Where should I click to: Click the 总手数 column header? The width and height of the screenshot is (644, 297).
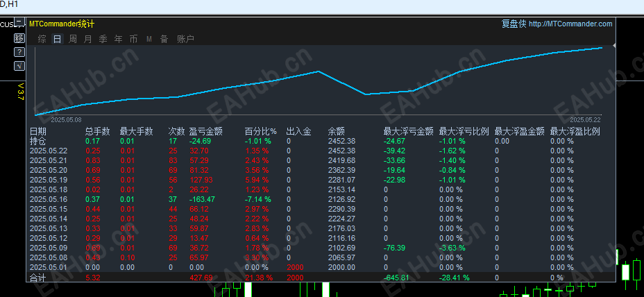(x=98, y=131)
